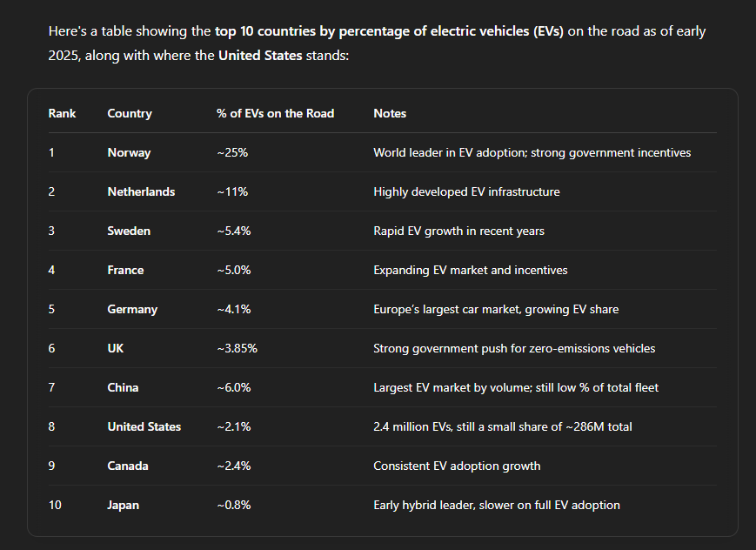This screenshot has width=756, height=550.
Task: Click France in the Country column
Action: (x=125, y=270)
